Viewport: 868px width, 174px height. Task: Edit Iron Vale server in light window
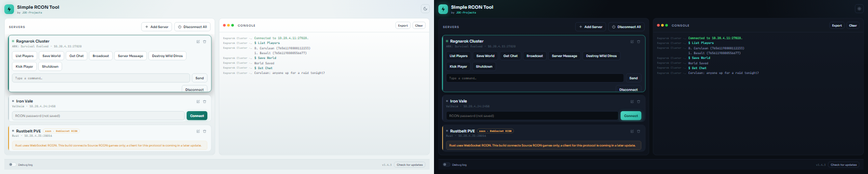[x=198, y=101]
